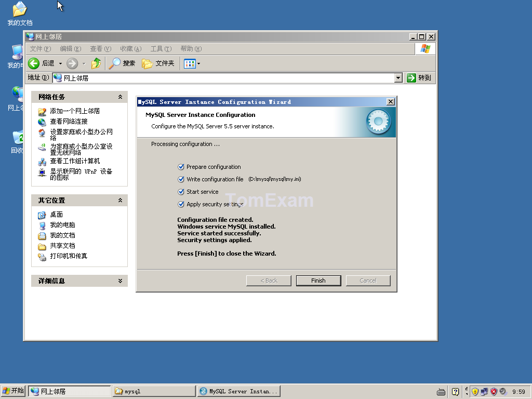Click the help question mark tray icon
This screenshot has height=399, width=532.
coord(455,392)
